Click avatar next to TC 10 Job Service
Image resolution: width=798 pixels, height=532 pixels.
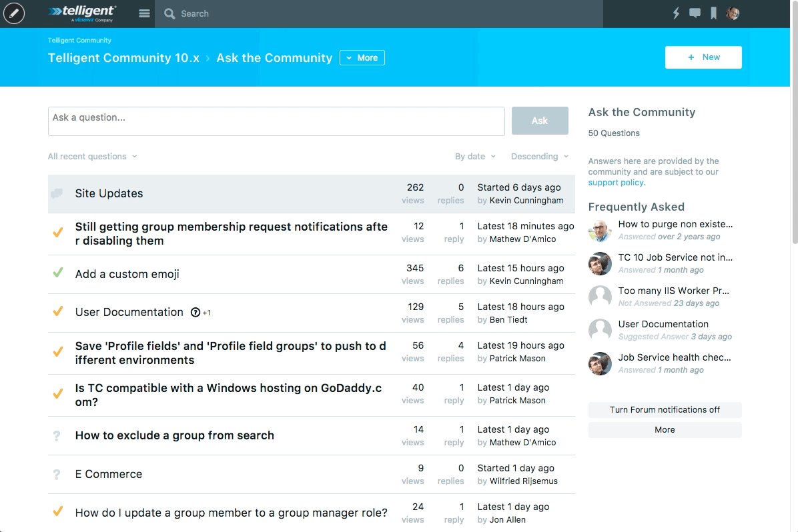point(600,263)
